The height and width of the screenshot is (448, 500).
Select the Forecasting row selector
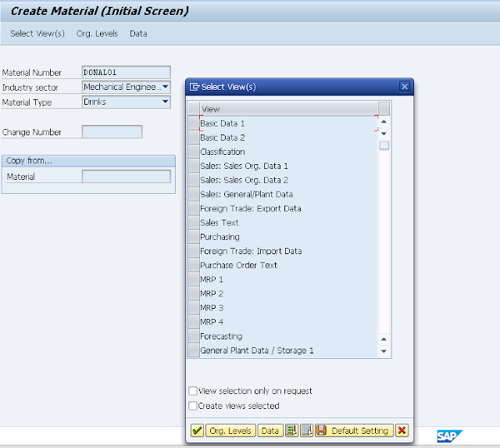[194, 336]
